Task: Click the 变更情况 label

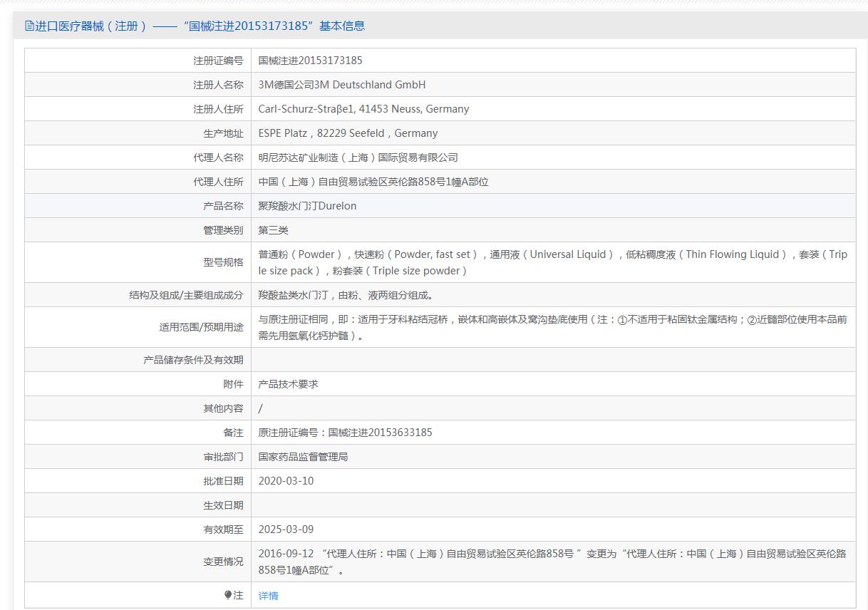Action: 223,562
